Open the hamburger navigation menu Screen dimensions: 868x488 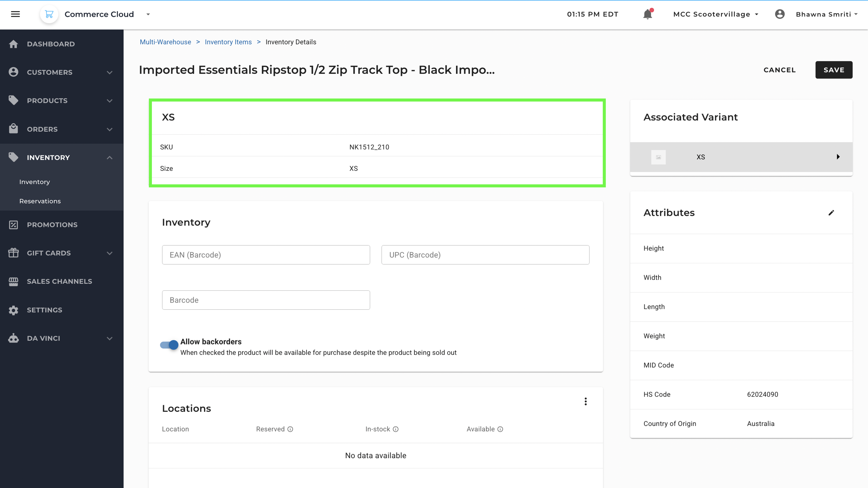15,14
